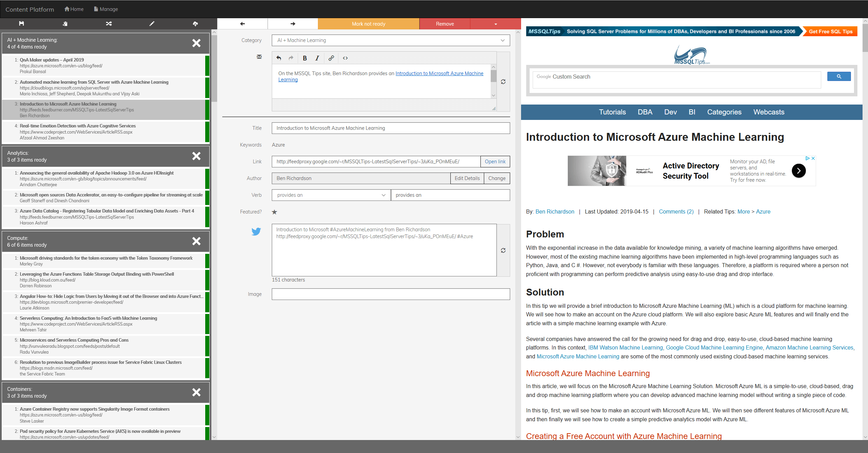
Task: Click the save floppy disk icon
Action: [x=22, y=24]
